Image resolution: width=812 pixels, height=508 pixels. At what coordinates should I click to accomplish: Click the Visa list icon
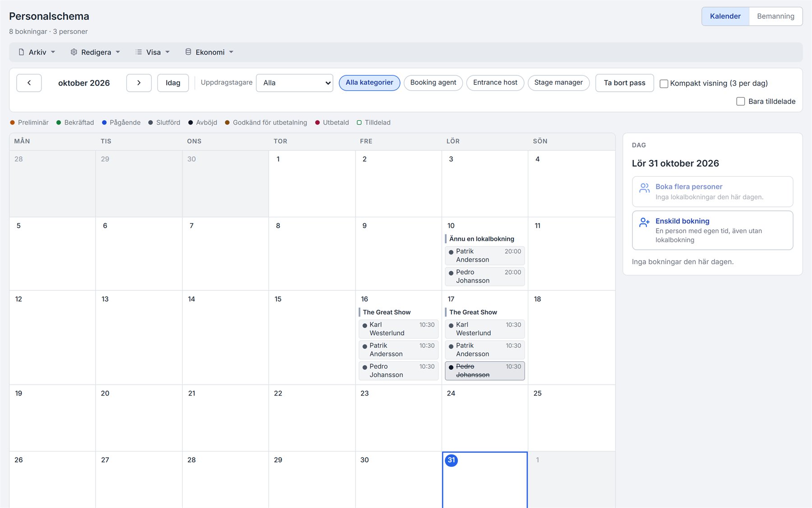pyautogui.click(x=138, y=52)
